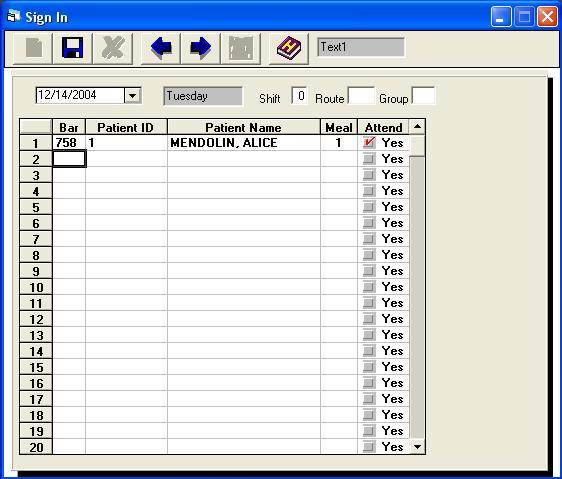Click the grayed-out delete X icon
The height and width of the screenshot is (479, 562).
coord(113,48)
